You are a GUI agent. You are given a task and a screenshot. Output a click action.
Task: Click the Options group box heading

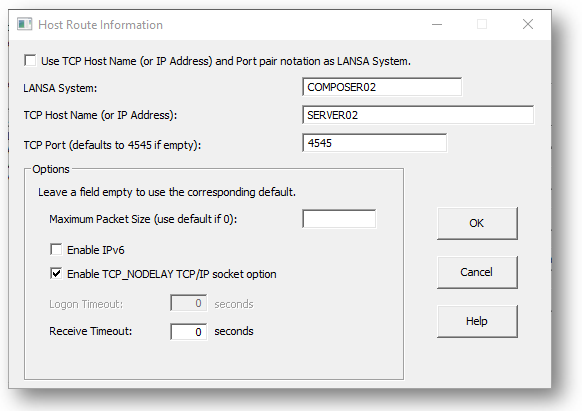[51, 169]
